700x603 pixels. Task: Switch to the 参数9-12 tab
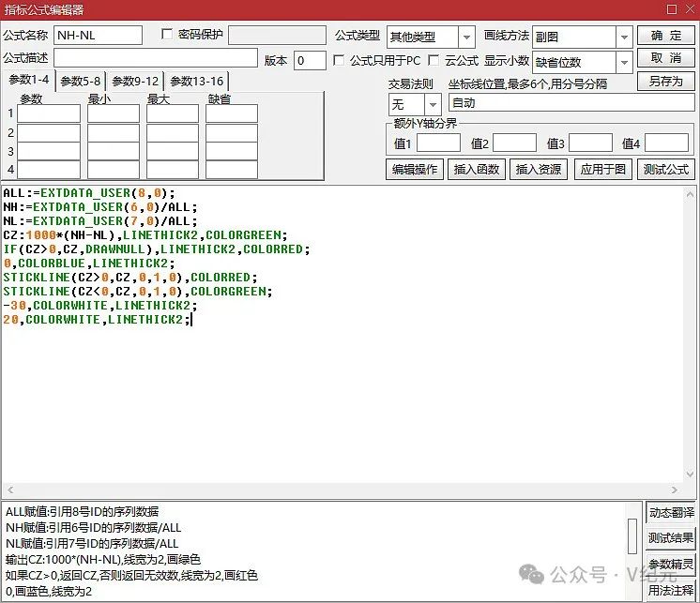pyautogui.click(x=135, y=82)
